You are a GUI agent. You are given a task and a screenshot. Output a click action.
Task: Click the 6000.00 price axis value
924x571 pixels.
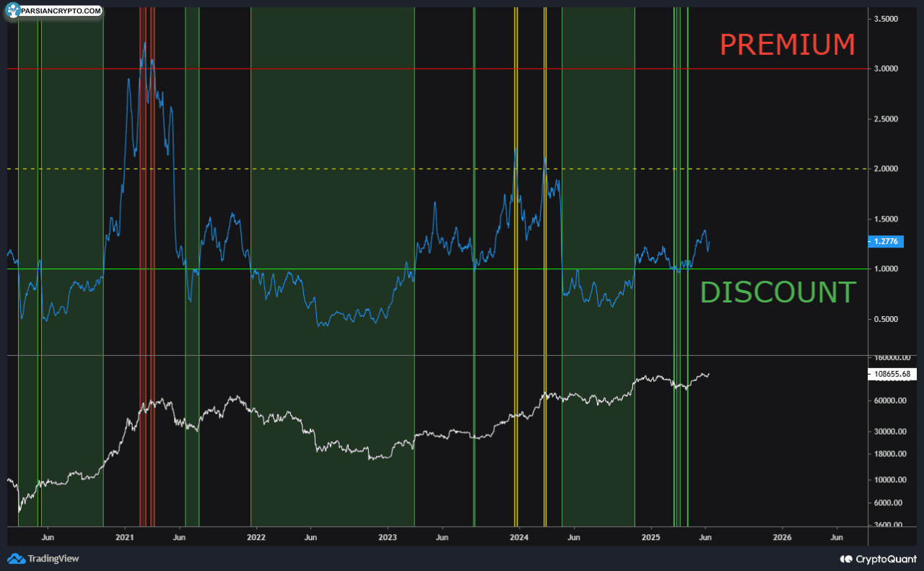tap(887, 503)
